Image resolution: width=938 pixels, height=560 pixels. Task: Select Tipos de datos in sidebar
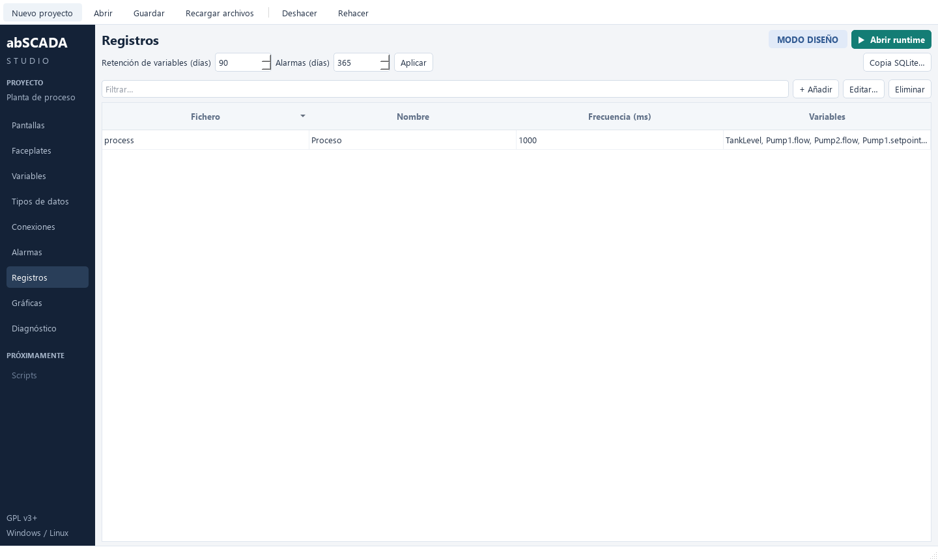pyautogui.click(x=48, y=201)
